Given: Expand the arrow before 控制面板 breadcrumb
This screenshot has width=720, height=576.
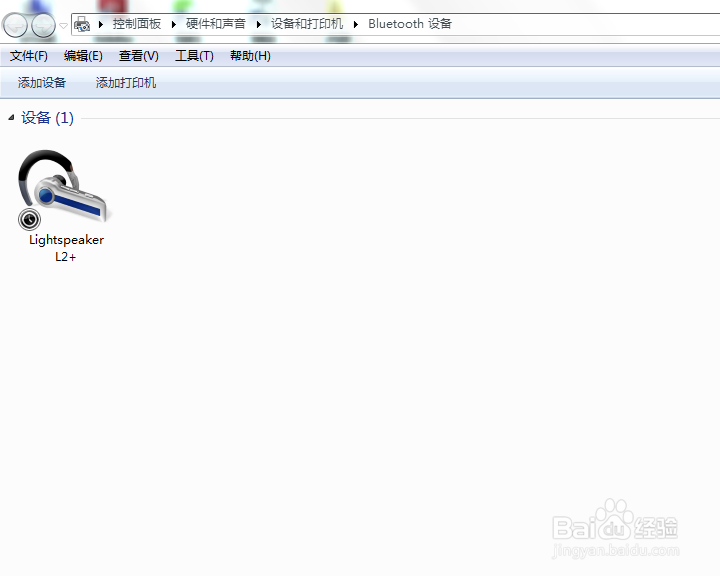Looking at the screenshot, I should [101, 24].
